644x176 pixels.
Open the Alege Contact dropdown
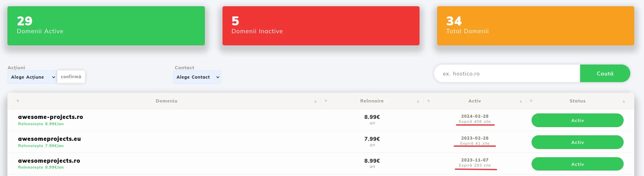[x=197, y=77]
